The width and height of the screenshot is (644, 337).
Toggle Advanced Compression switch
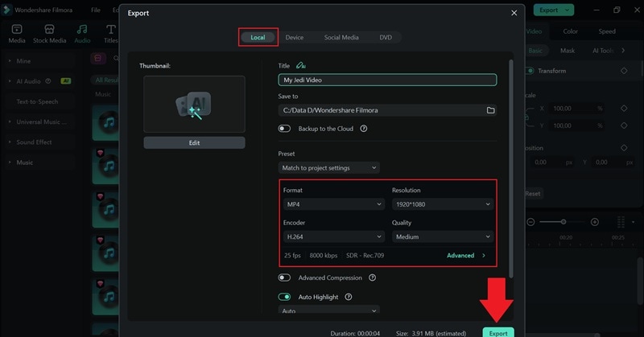tap(284, 277)
